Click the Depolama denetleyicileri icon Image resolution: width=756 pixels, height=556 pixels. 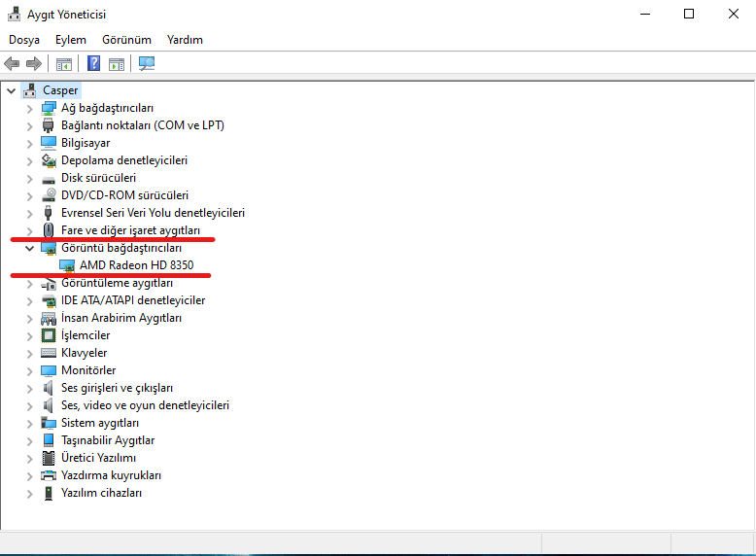[x=49, y=160]
